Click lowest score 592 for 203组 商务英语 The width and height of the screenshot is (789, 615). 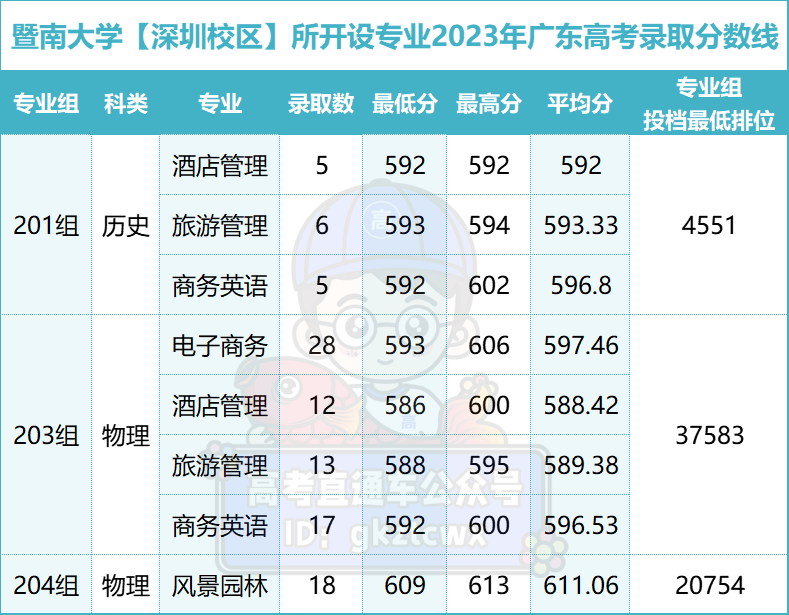pos(405,525)
